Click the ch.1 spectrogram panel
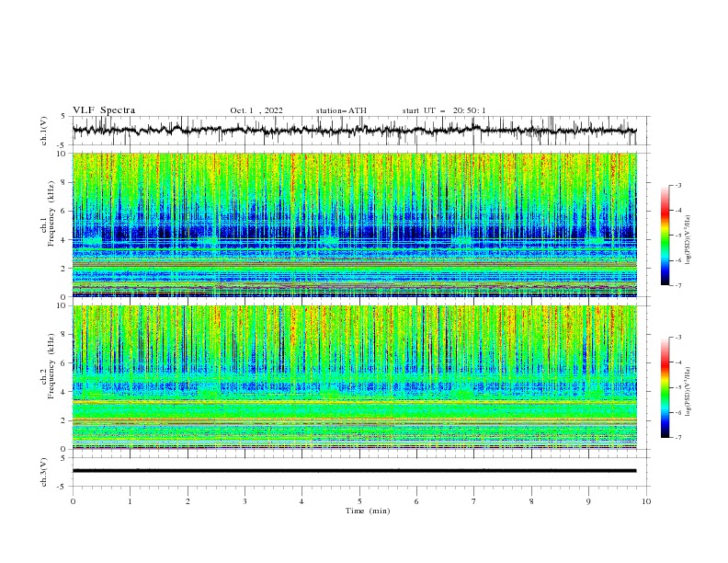Image resolution: width=728 pixels, height=563 pixels. coord(355,224)
